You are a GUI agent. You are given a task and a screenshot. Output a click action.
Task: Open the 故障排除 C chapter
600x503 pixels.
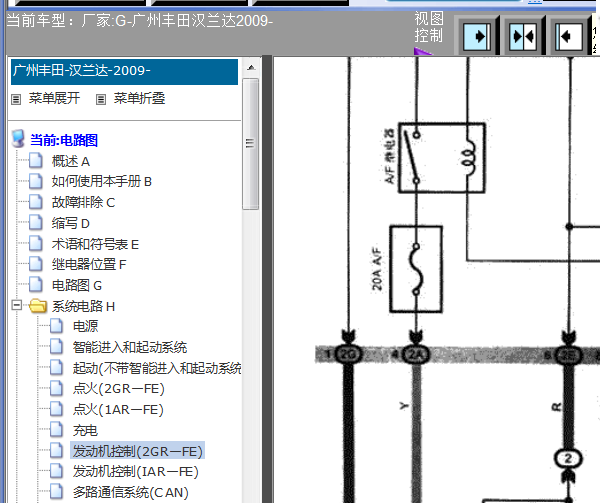[x=83, y=202]
